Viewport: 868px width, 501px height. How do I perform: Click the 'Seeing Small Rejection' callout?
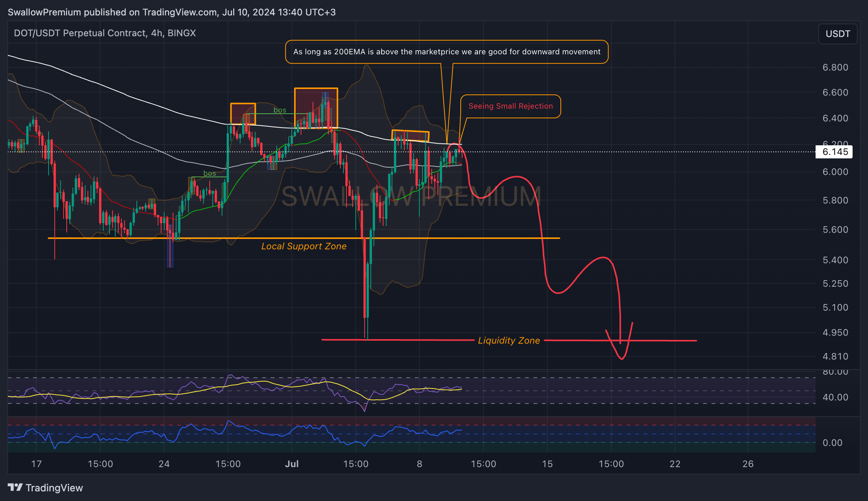[x=511, y=106]
